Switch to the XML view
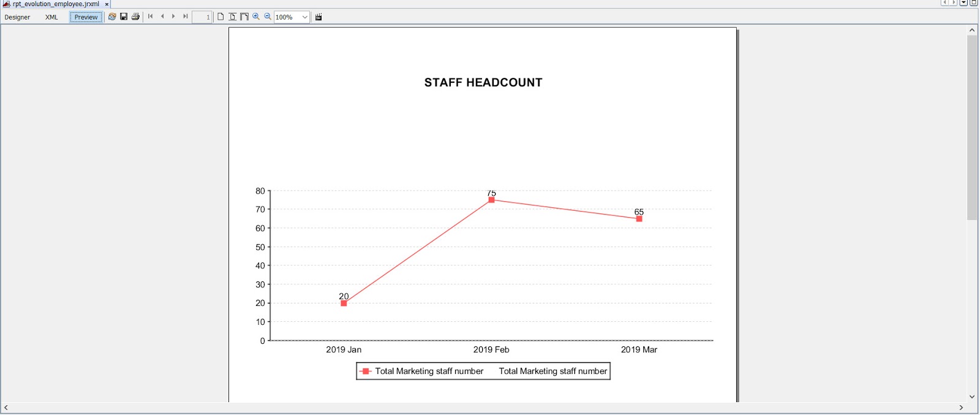Image resolution: width=980 pixels, height=415 pixels. [51, 17]
